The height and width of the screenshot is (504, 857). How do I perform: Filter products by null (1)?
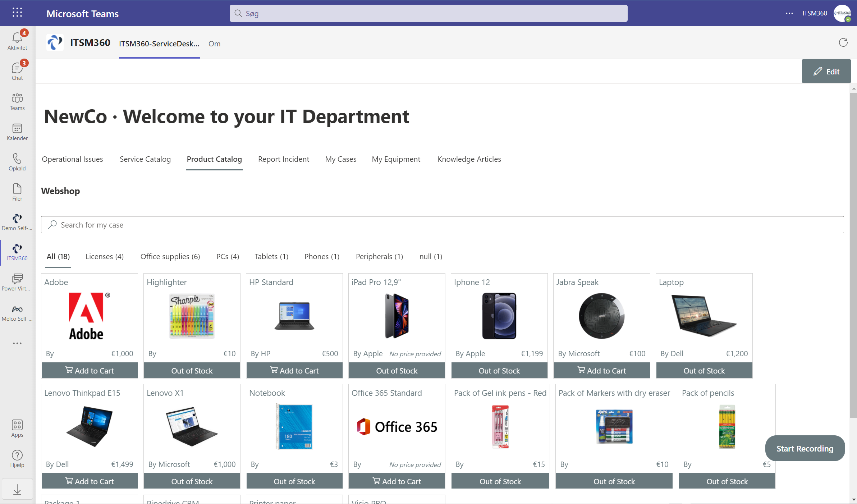click(x=431, y=257)
